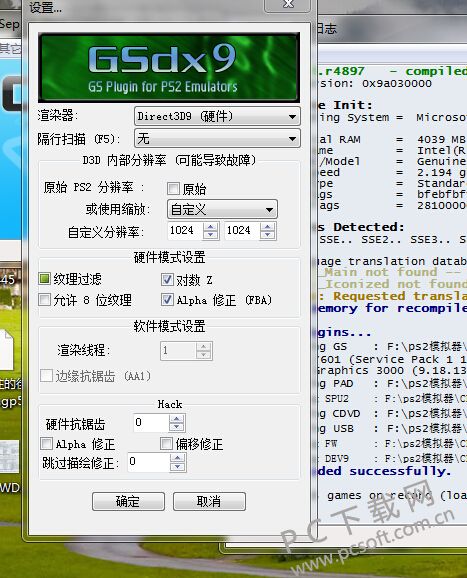This screenshot has width=467, height=578.
Task: Uncheck the 对数 Z checkbox
Action: 167,280
